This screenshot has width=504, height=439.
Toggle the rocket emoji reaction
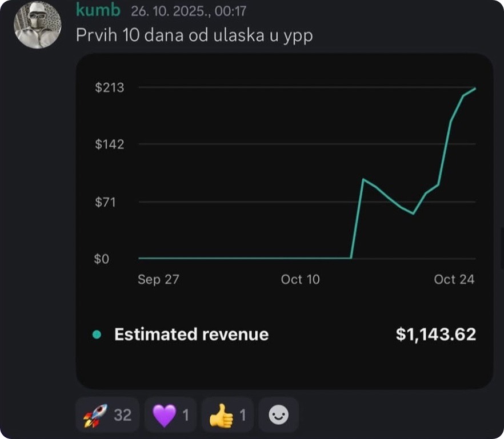pos(107,415)
